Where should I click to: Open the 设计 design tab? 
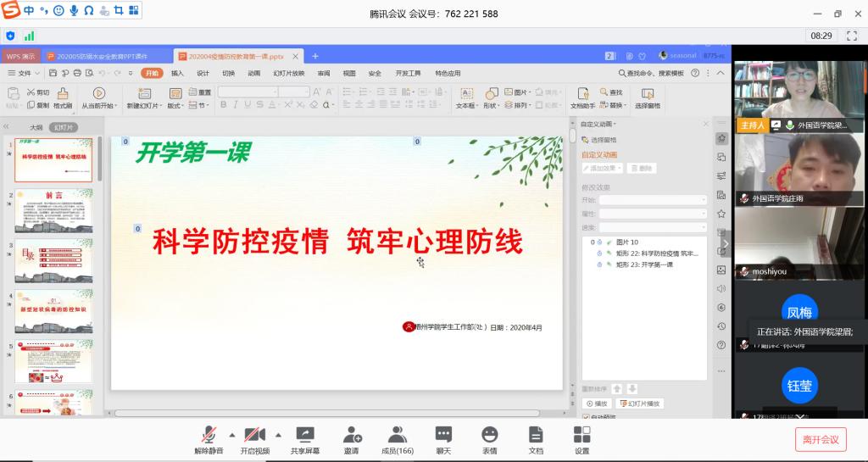(203, 73)
